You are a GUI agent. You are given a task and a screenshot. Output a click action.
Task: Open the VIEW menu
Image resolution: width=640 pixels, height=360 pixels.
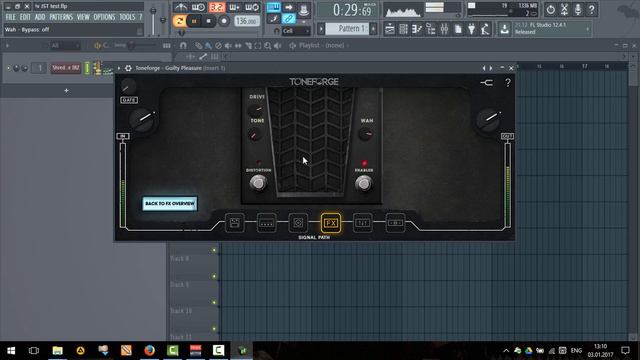click(83, 17)
